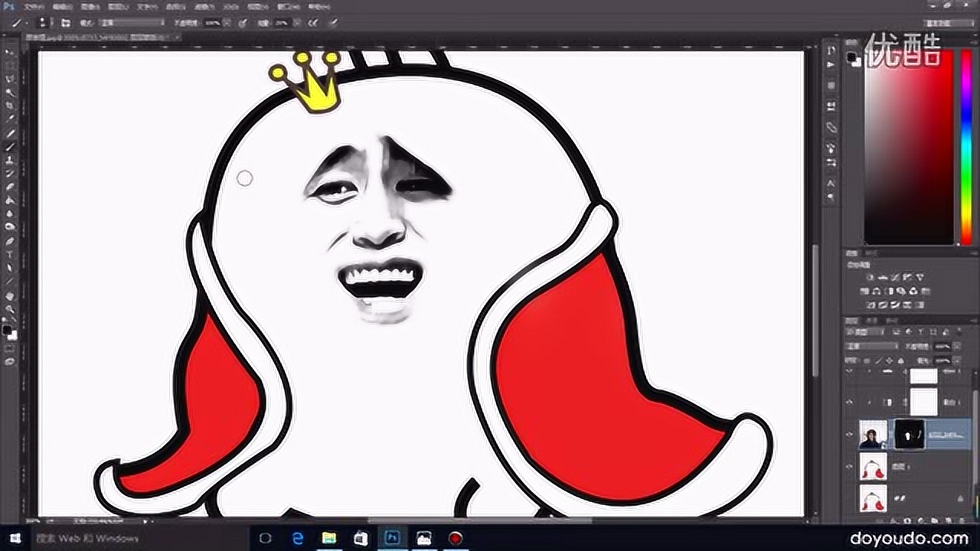980x551 pixels.
Task: Click the red screen recorder taskbar icon
Action: click(x=456, y=538)
